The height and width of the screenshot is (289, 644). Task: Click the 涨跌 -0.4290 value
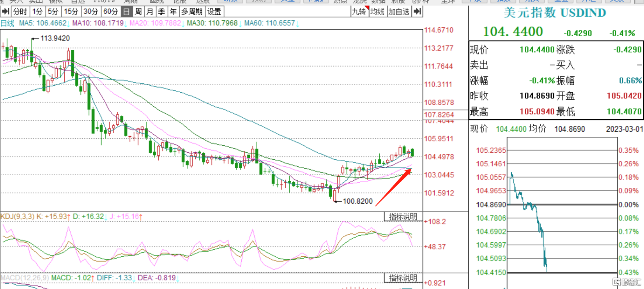point(627,50)
